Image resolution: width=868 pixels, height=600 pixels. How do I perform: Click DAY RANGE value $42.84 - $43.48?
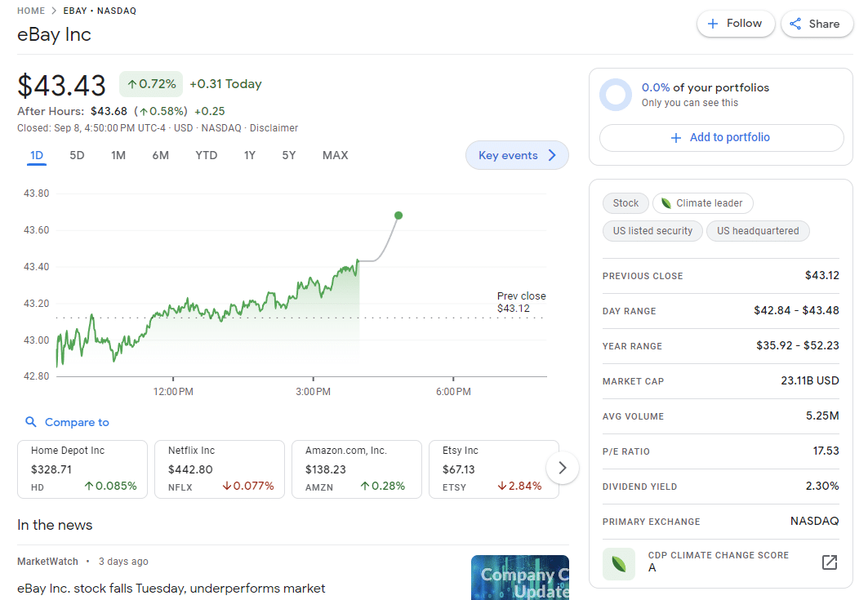(x=796, y=310)
